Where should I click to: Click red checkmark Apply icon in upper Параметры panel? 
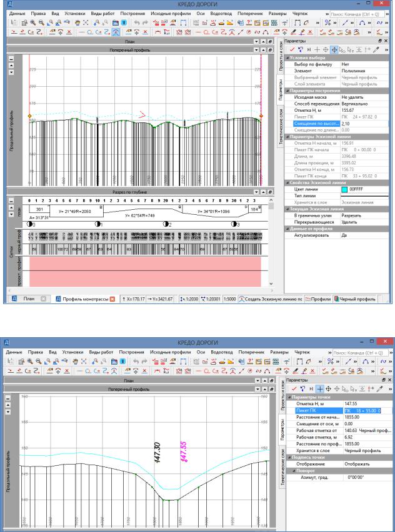click(292, 49)
